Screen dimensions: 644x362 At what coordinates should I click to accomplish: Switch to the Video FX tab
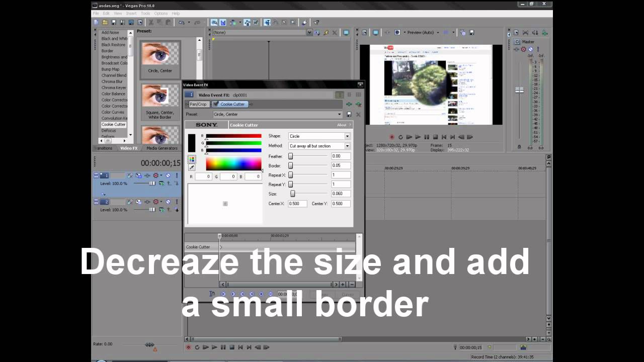pos(129,148)
